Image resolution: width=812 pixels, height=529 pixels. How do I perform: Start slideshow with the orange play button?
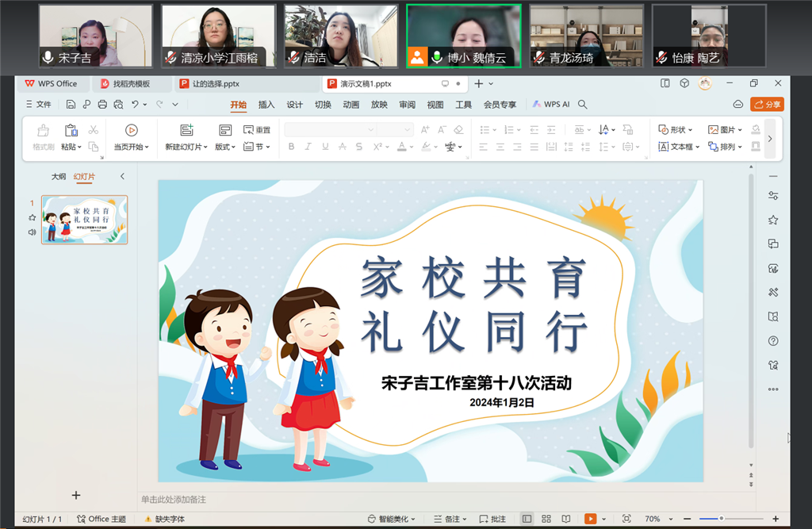pos(590,519)
